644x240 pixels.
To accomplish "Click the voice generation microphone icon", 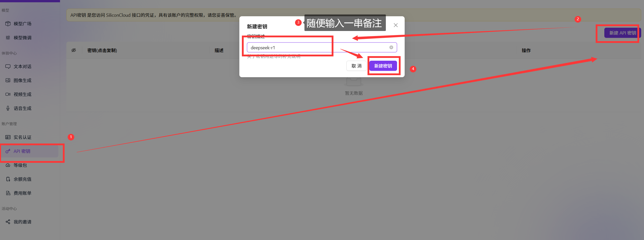I will (x=8, y=108).
